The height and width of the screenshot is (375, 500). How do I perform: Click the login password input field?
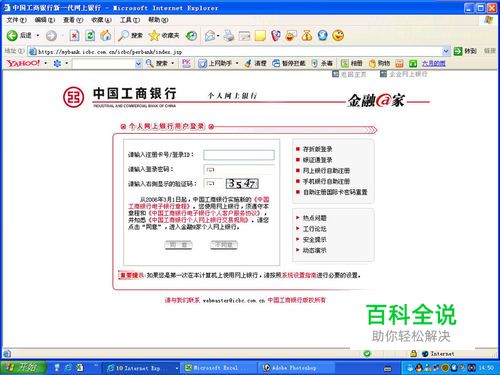(239, 170)
